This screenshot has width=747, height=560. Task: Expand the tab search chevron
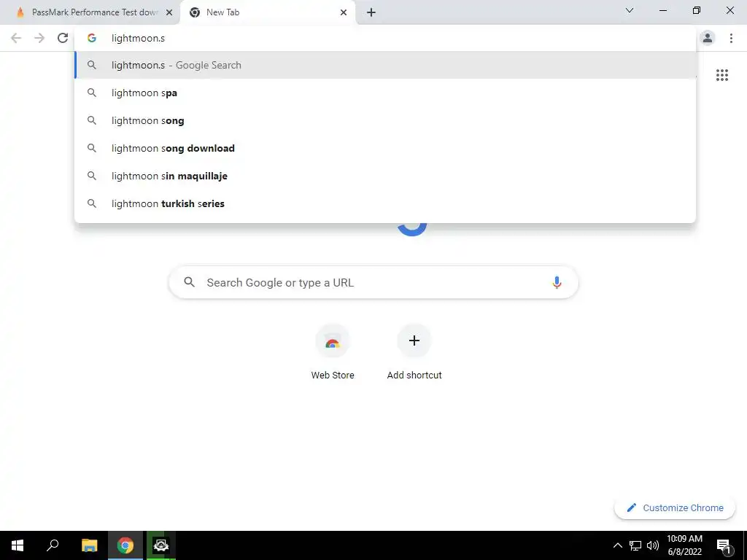pyautogui.click(x=630, y=10)
